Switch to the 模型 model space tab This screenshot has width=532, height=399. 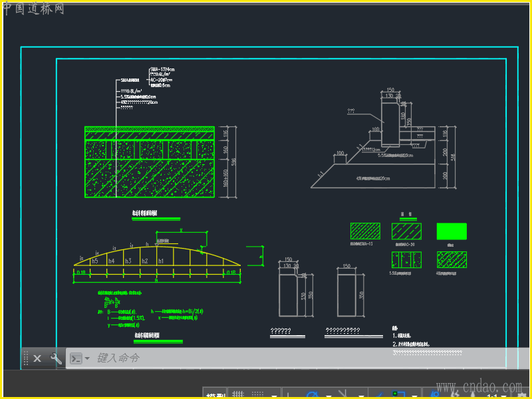coord(215,396)
